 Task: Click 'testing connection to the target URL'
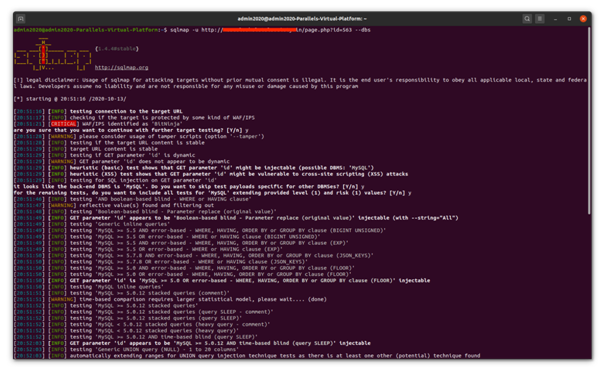pos(126,111)
